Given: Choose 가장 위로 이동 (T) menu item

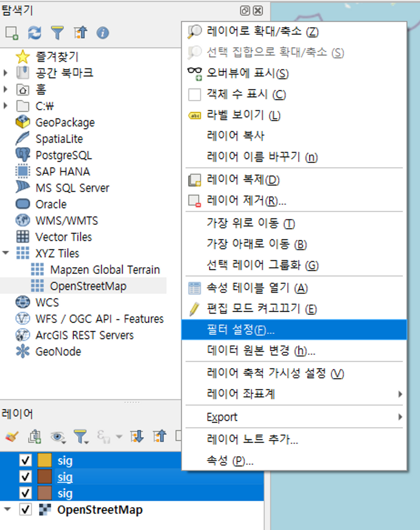Looking at the screenshot, I should point(294,223).
